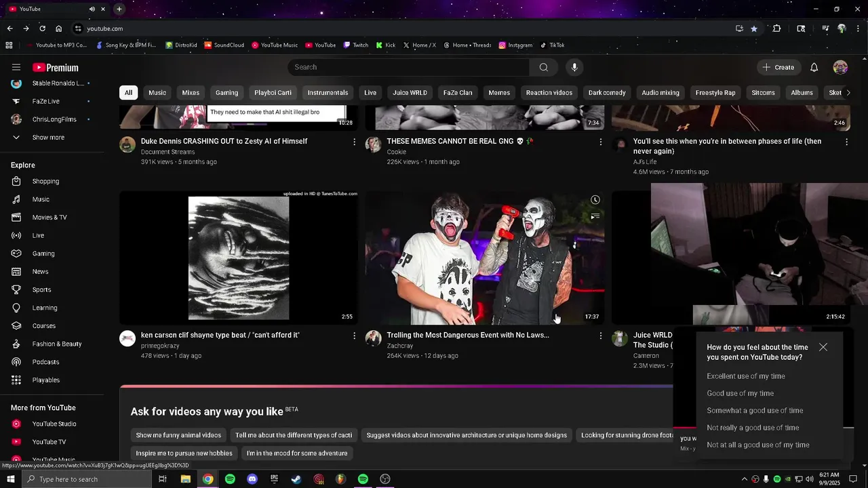Click Show me funny animal videos

(178, 435)
